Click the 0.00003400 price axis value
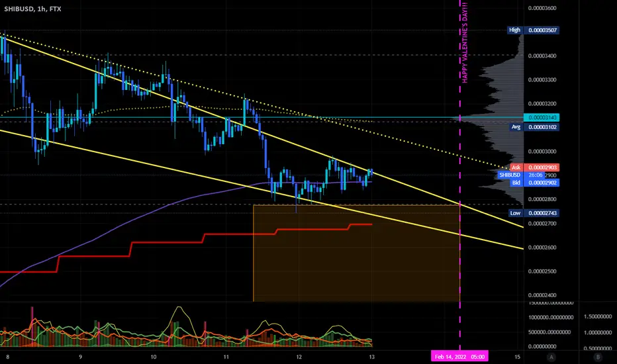The width and height of the screenshot is (617, 364). (x=542, y=56)
